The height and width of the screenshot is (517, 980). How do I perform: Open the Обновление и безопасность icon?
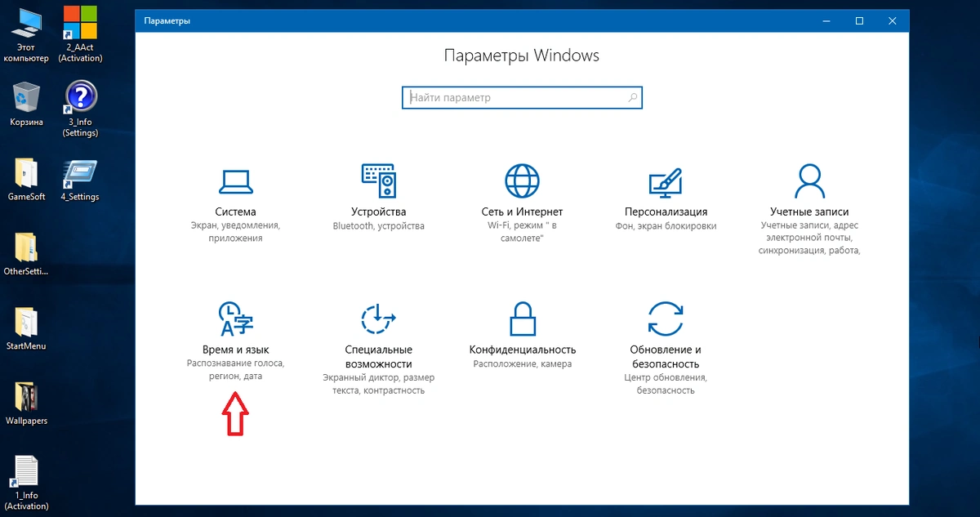(666, 319)
